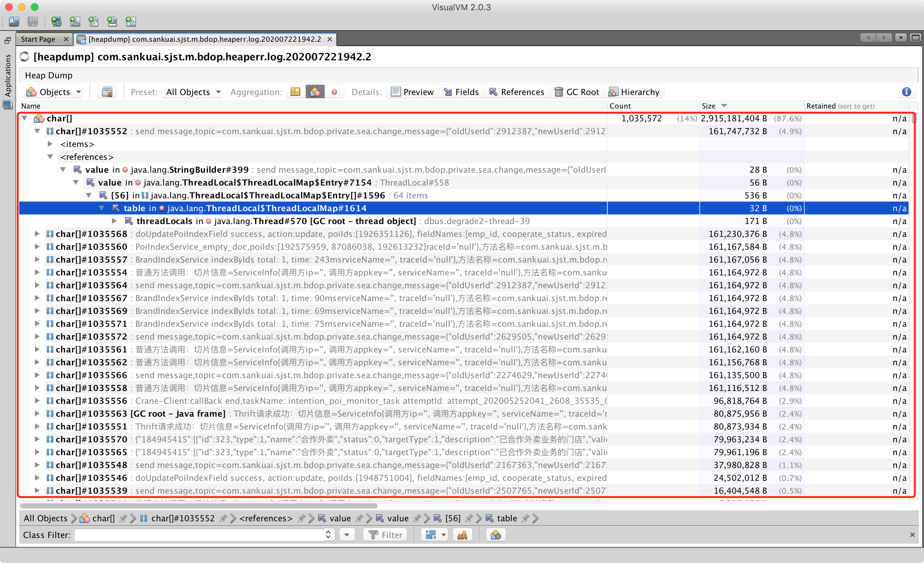The height and width of the screenshot is (563, 924).
Task: Toggle the Hierarchy details view
Action: (635, 92)
